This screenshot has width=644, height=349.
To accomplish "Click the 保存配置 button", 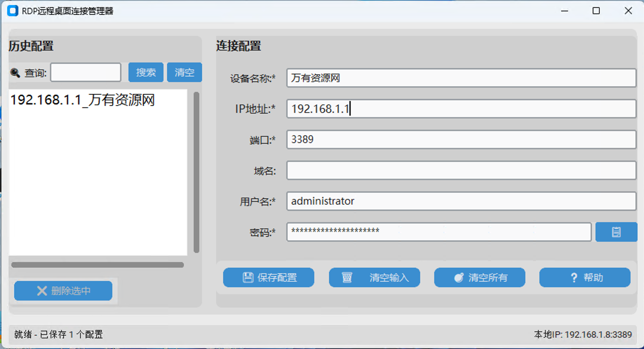I will [268, 278].
